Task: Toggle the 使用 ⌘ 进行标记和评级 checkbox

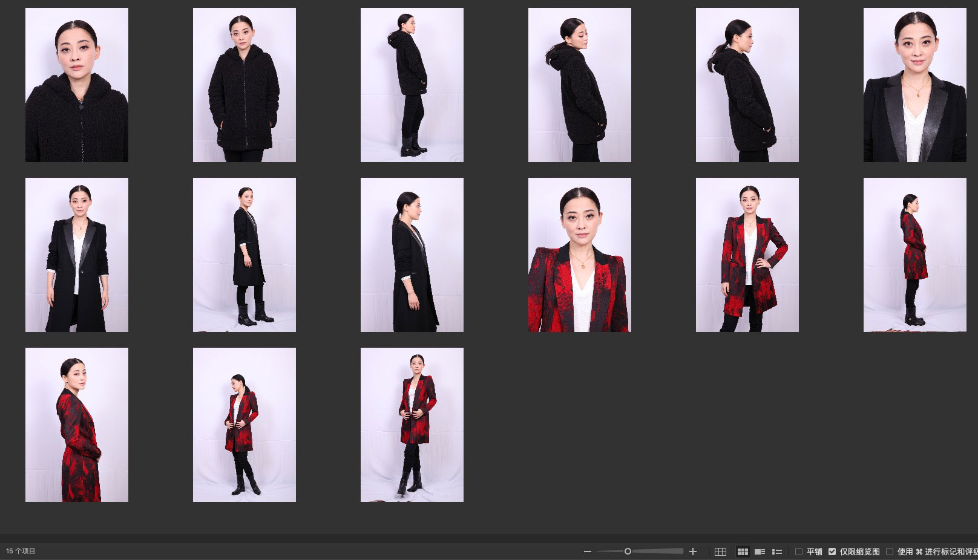Action: coord(890,552)
